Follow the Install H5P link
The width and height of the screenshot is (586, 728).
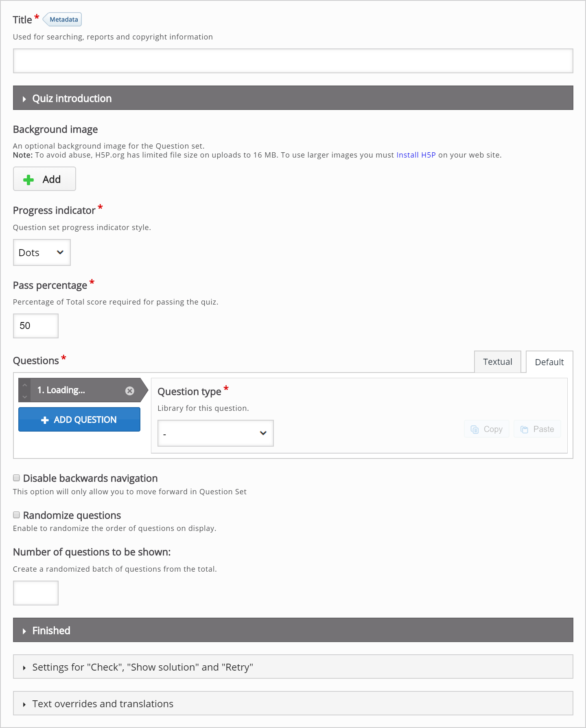click(x=416, y=155)
